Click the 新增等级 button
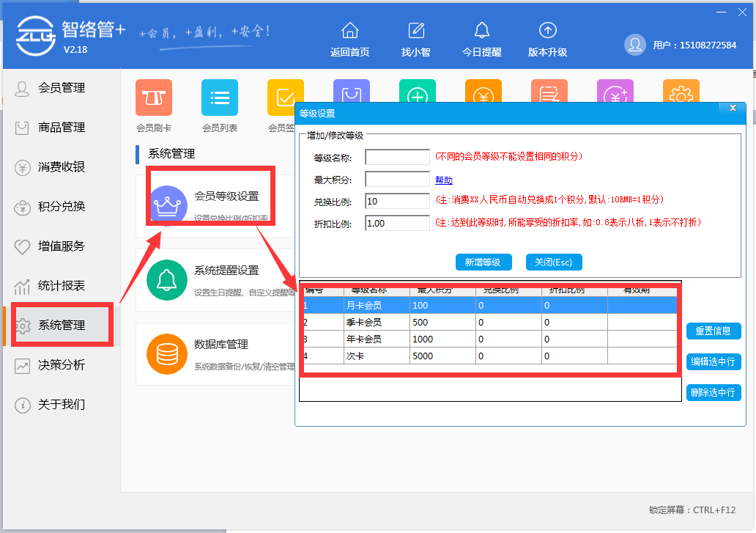 point(483,262)
